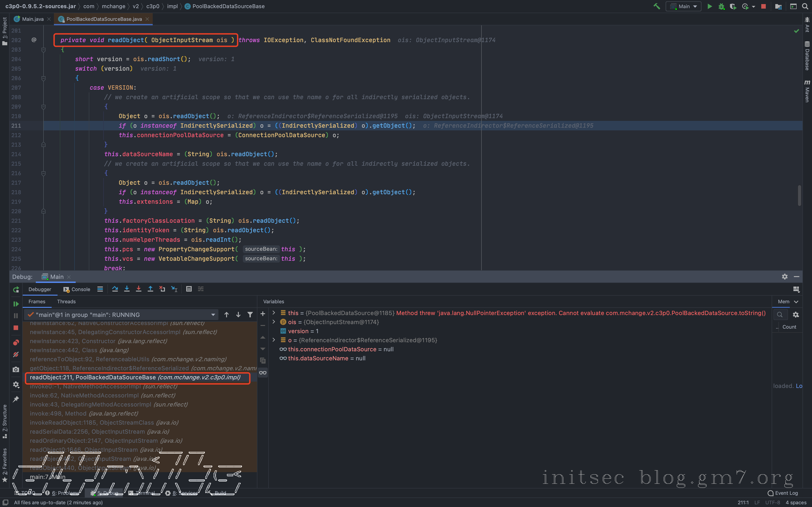
Task: Expand the 'ois' ObjectInputStream variable
Action: (x=274, y=322)
